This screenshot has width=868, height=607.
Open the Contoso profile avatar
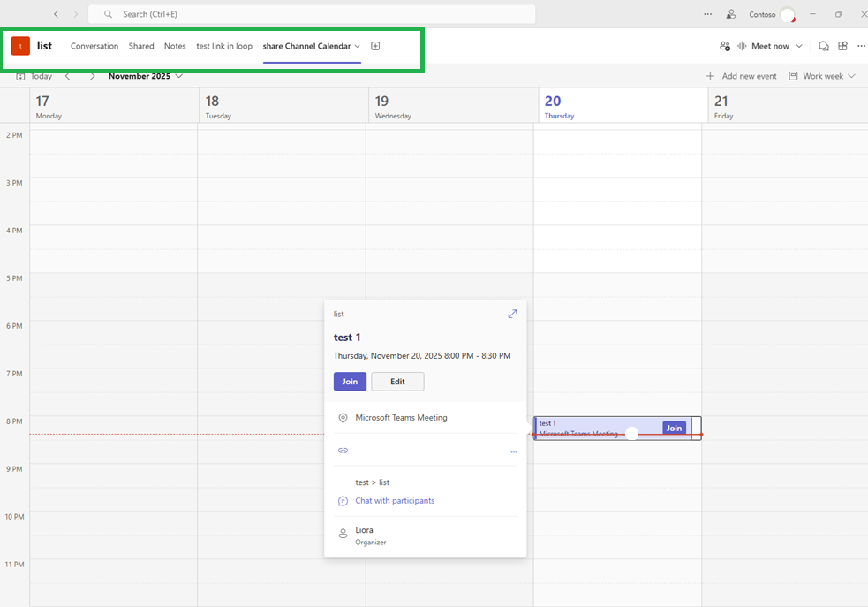click(x=788, y=14)
